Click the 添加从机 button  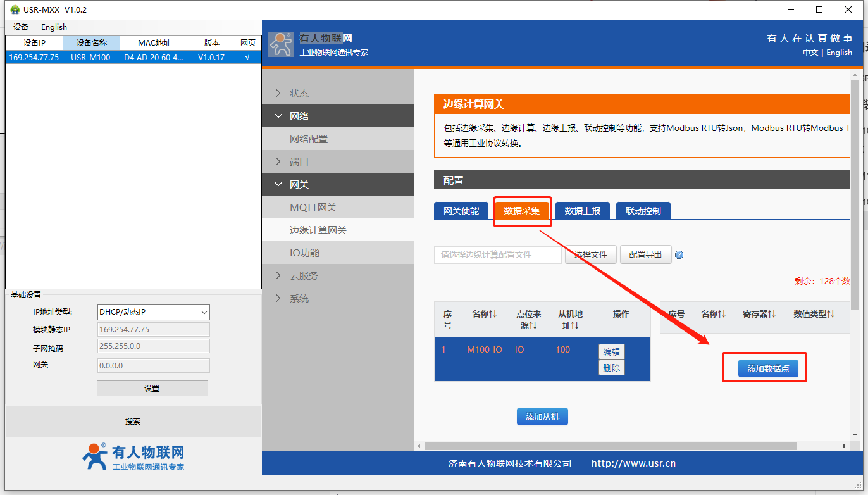(542, 417)
